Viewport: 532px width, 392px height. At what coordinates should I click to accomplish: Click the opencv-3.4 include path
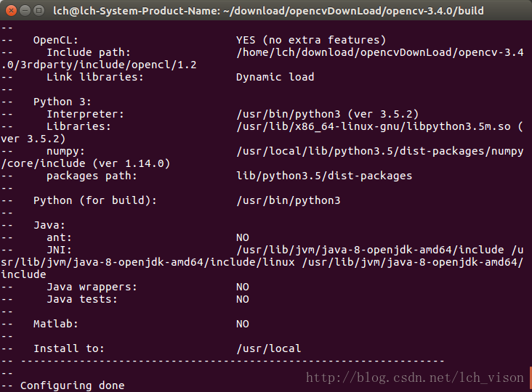tap(380, 52)
